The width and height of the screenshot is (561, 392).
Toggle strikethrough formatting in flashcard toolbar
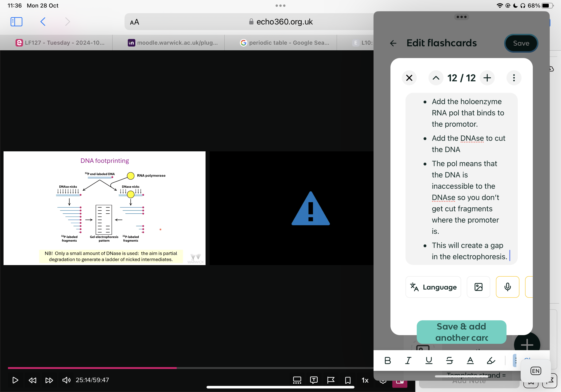(449, 361)
